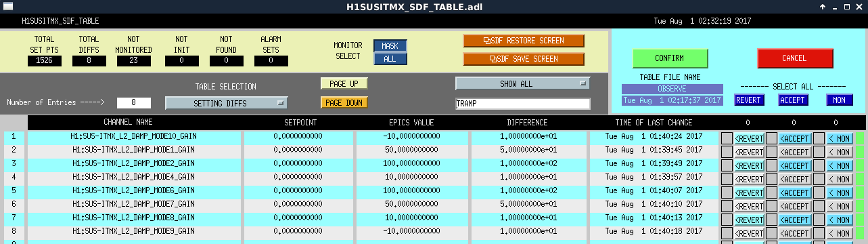
Task: Click PAGE UP button
Action: click(344, 83)
